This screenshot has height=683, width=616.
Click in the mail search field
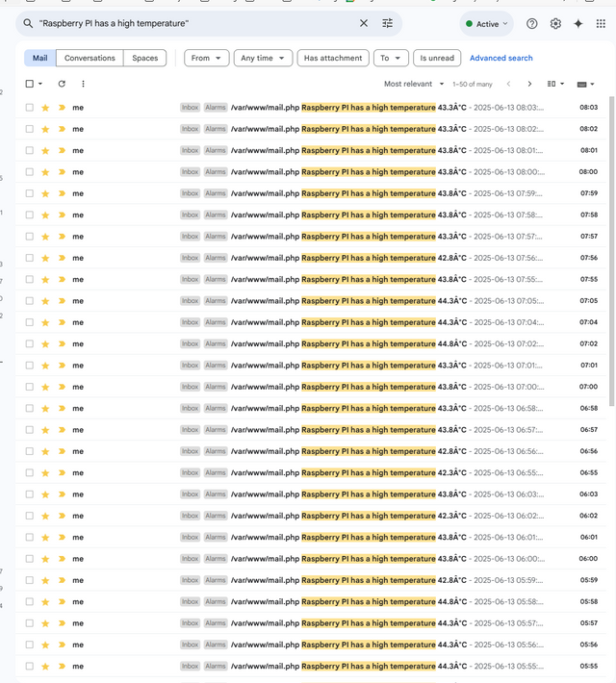(x=196, y=23)
